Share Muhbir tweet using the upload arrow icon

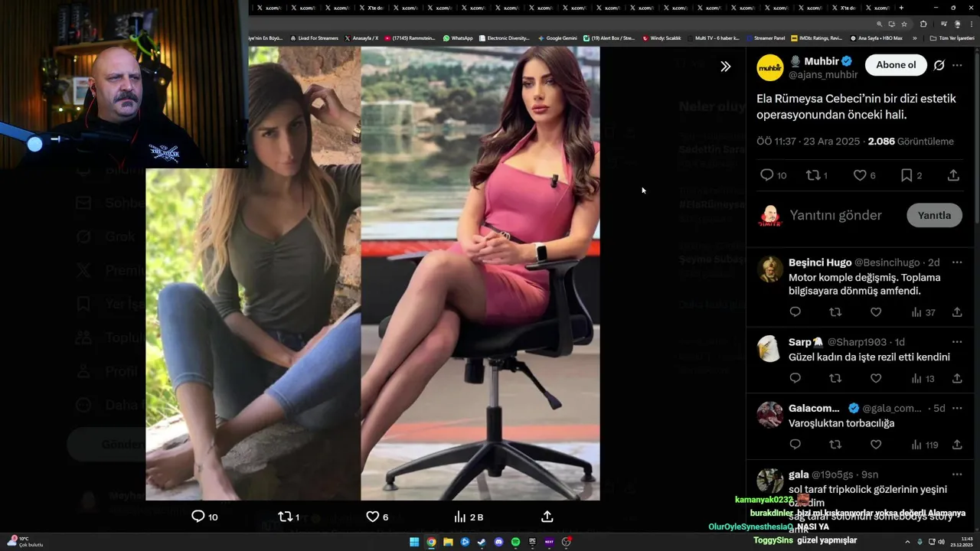(x=953, y=175)
